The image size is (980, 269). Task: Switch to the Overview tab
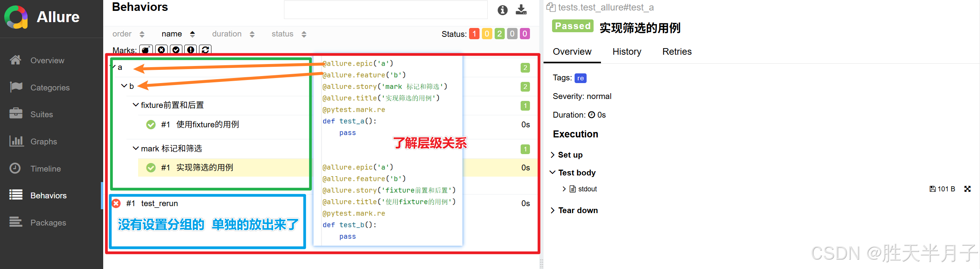(572, 52)
